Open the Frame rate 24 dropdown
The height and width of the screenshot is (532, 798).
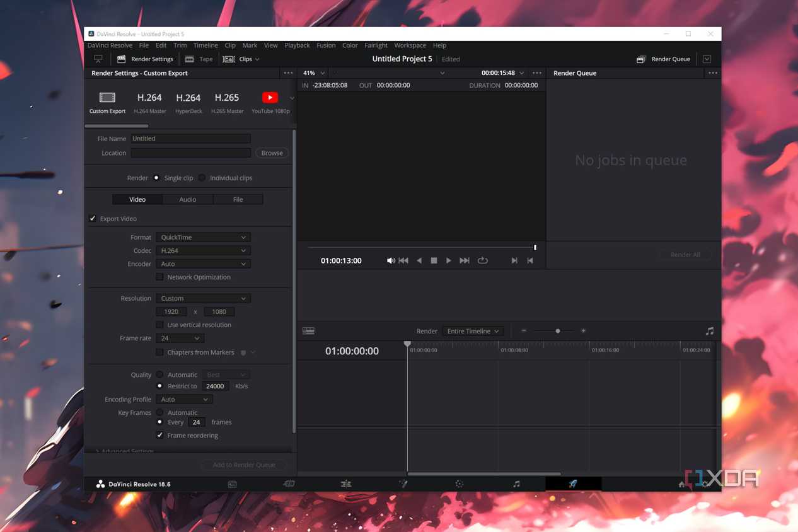coord(180,338)
